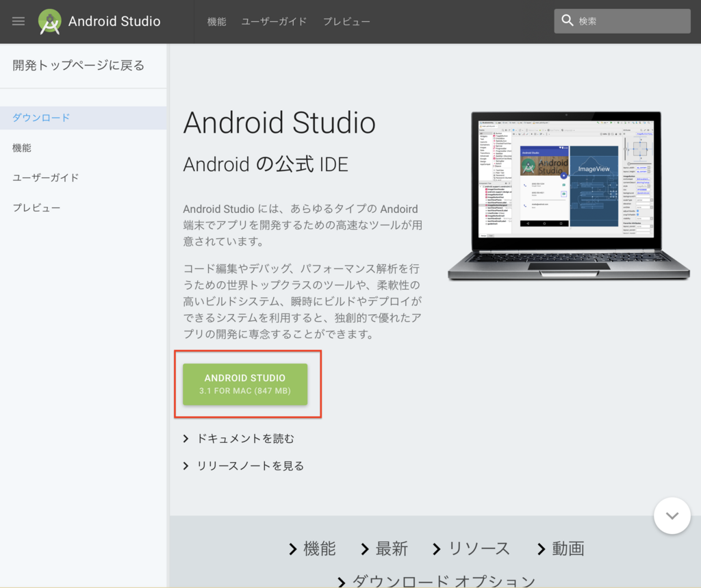Click the Android Studio 3.1 for Mac download button

pyautogui.click(x=244, y=384)
